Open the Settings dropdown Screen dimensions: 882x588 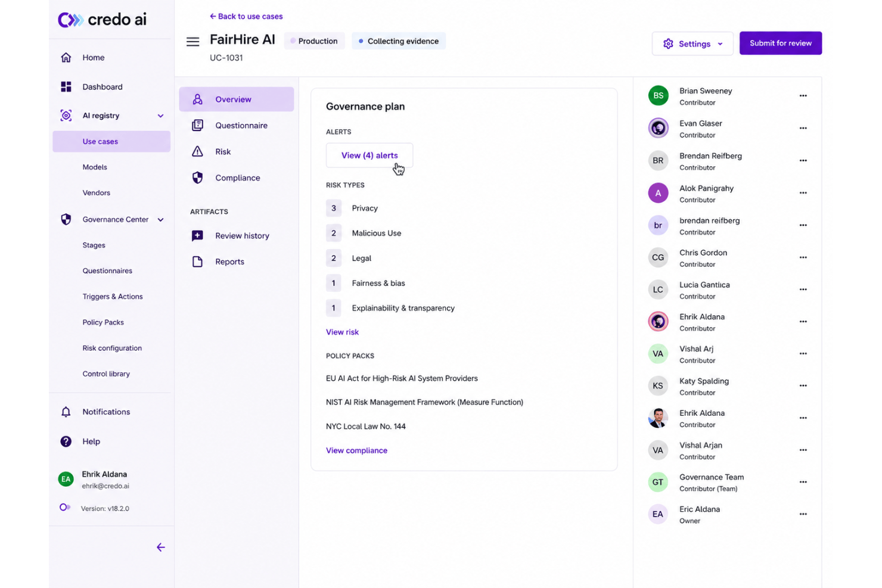[692, 43]
